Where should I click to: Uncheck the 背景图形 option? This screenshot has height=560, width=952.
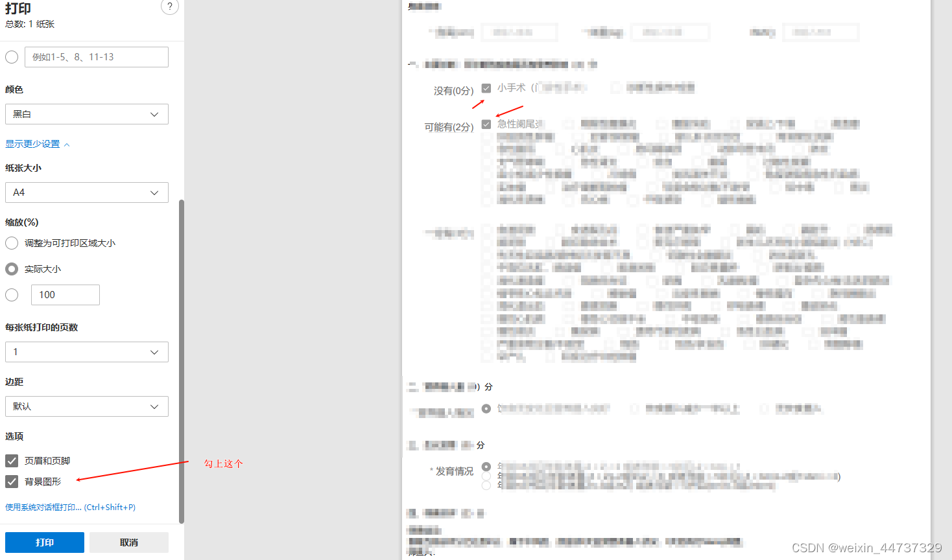[11, 481]
